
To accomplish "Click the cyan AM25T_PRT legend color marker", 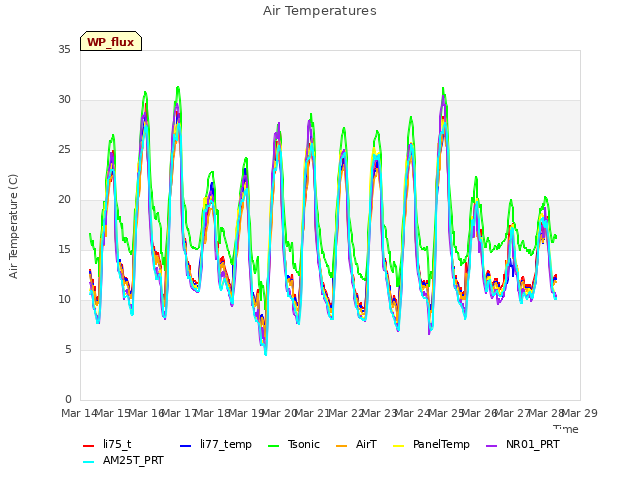I will 89,462.
